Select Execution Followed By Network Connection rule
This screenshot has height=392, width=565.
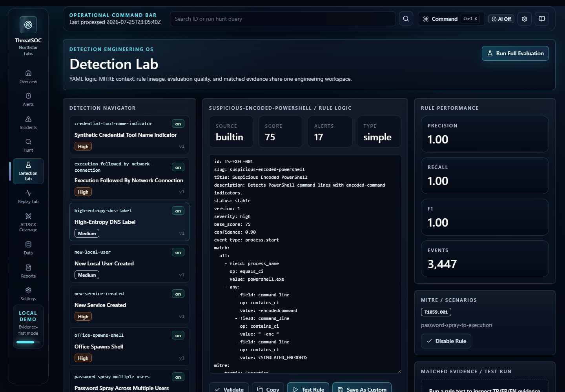(129, 178)
